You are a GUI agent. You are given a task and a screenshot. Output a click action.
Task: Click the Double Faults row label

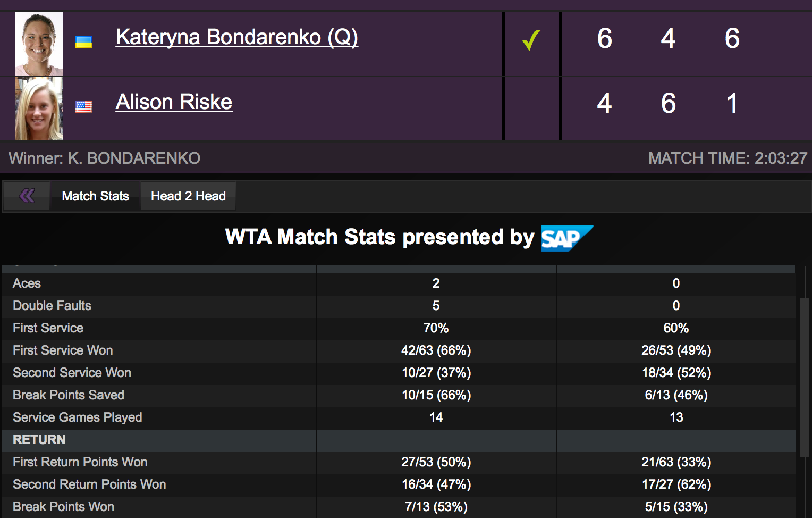[x=52, y=306]
